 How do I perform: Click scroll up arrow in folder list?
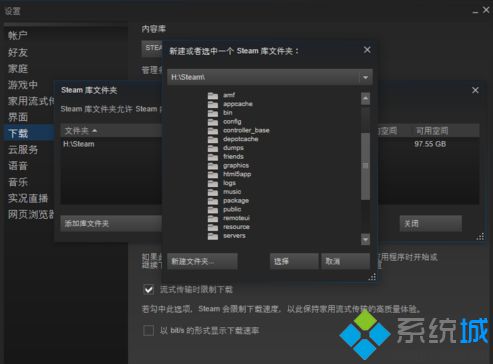coord(365,99)
